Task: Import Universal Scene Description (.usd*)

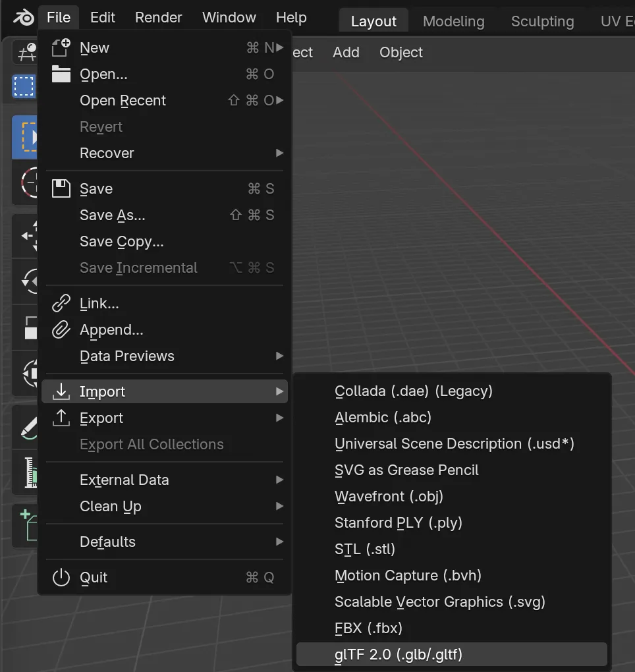Action: coord(452,443)
